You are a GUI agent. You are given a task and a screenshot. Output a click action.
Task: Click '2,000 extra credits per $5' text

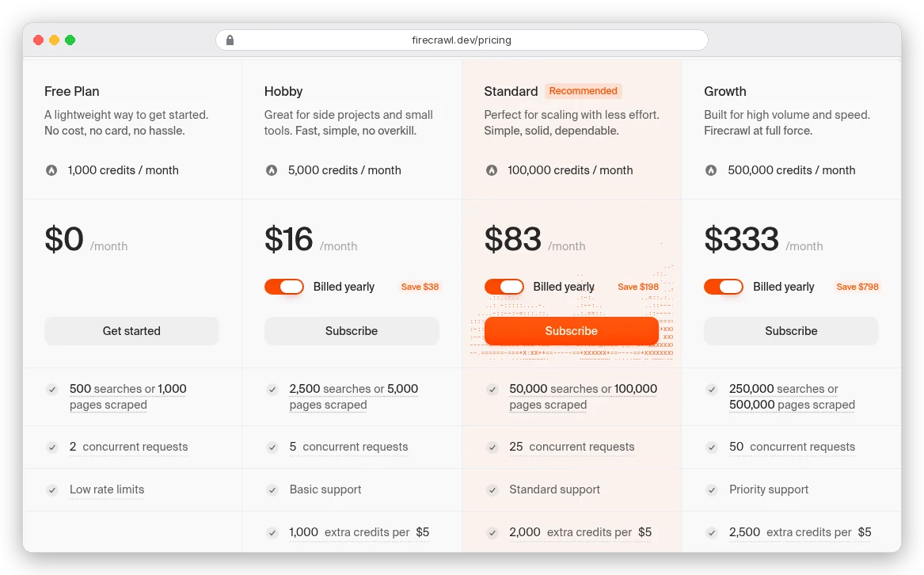pyautogui.click(x=580, y=532)
